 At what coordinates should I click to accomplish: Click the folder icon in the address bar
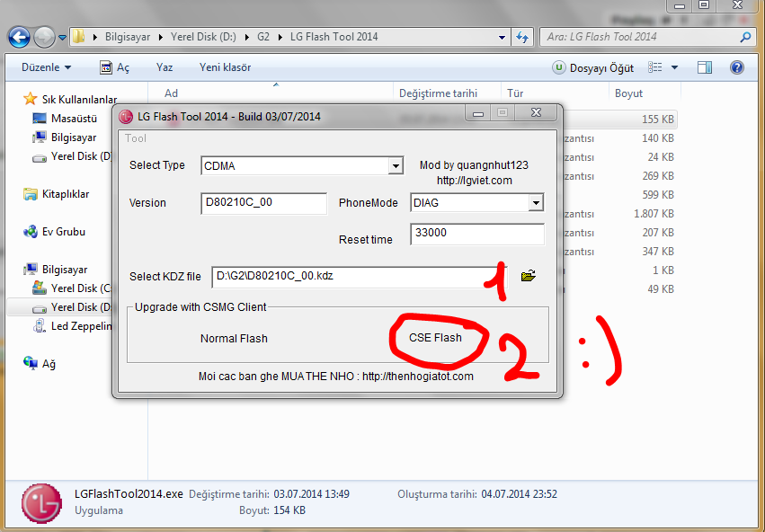pos(78,37)
